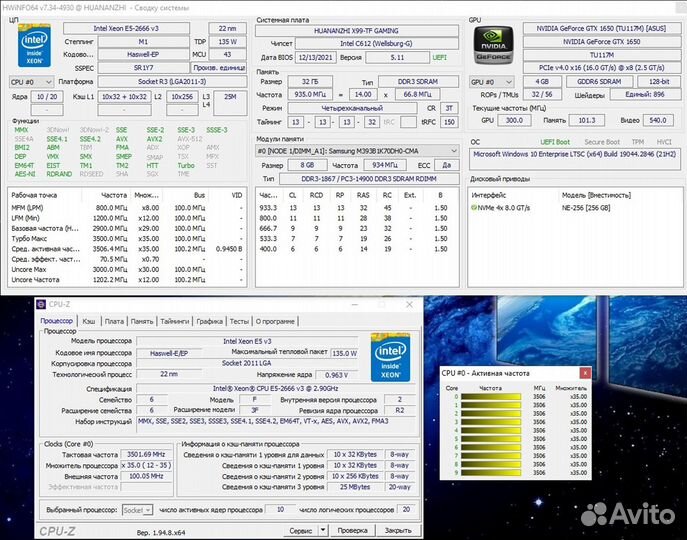Click the Сервис button in CPU-Z
The image size is (687, 540).
[x=301, y=530]
